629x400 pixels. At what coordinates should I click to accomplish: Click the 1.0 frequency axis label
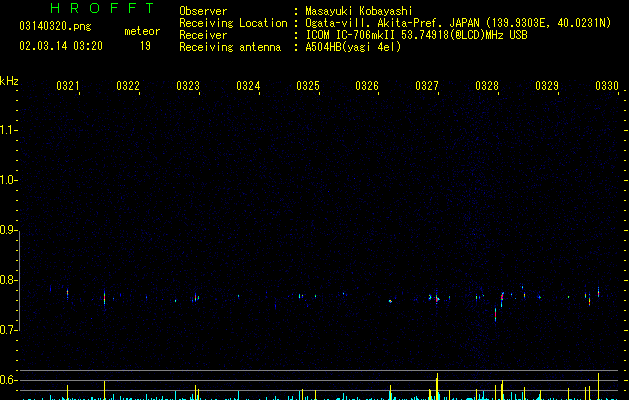[8, 180]
